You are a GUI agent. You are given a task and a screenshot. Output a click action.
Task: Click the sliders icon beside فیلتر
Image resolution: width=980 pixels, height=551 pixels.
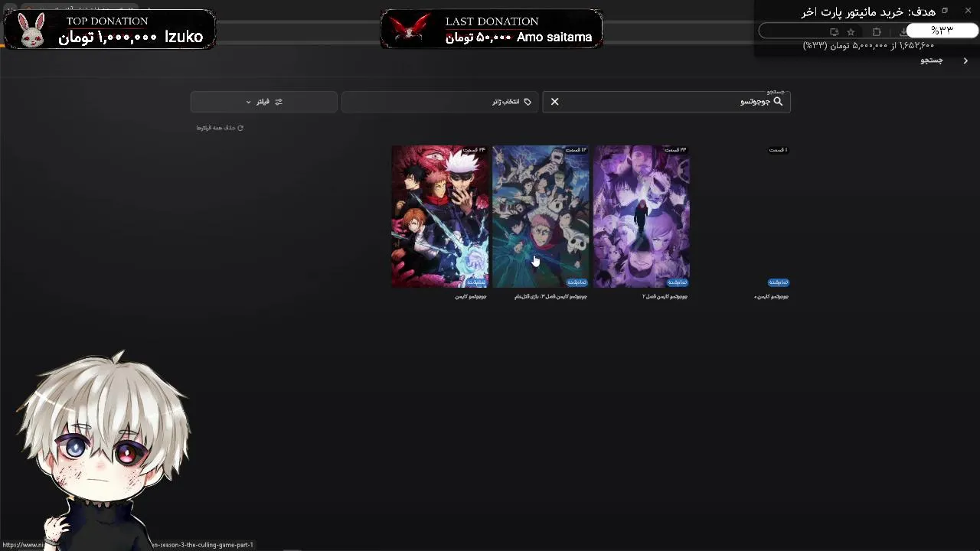pyautogui.click(x=279, y=102)
